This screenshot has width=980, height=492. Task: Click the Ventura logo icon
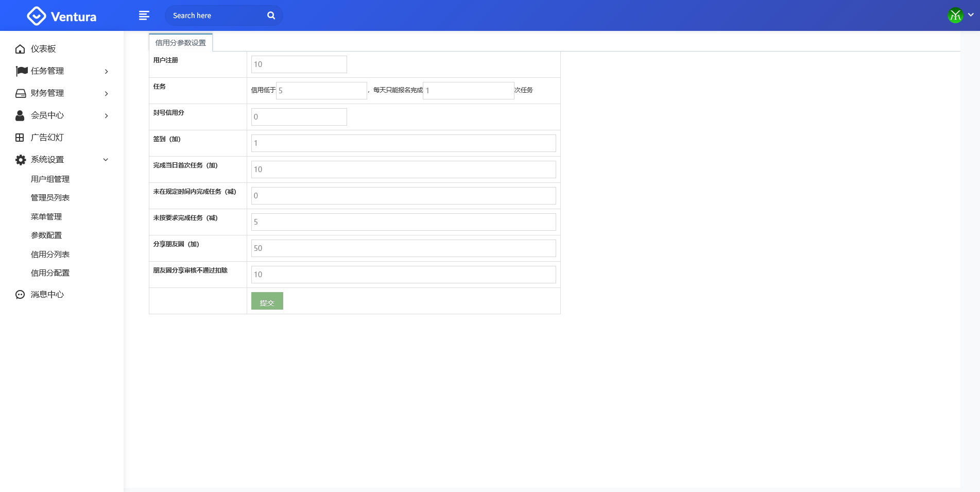point(37,16)
